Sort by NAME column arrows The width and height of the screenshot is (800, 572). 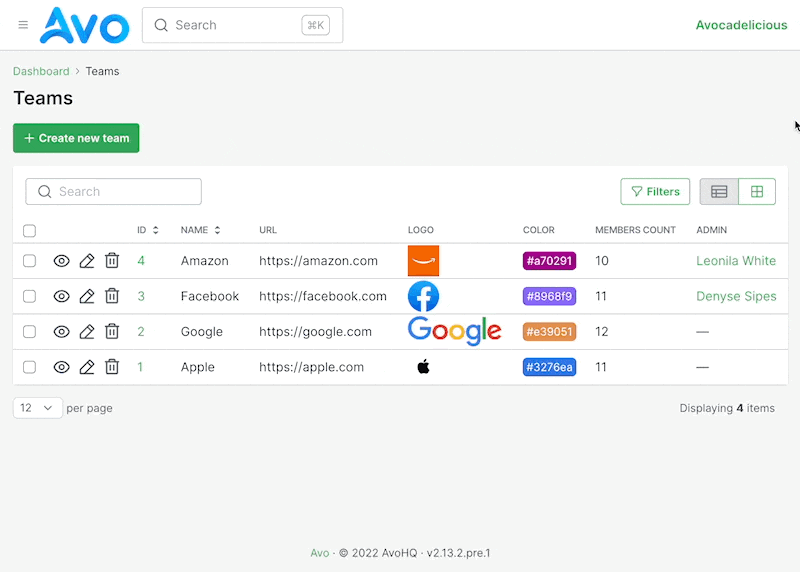tap(217, 230)
